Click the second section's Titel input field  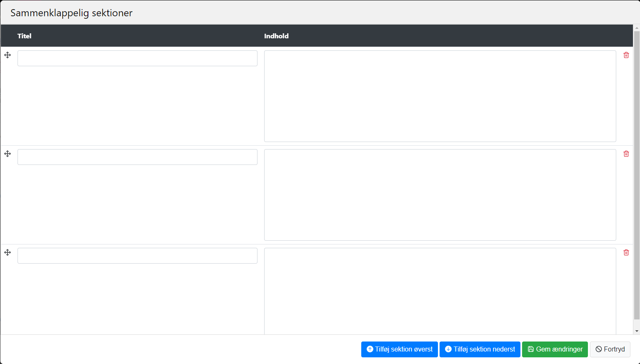pos(137,157)
